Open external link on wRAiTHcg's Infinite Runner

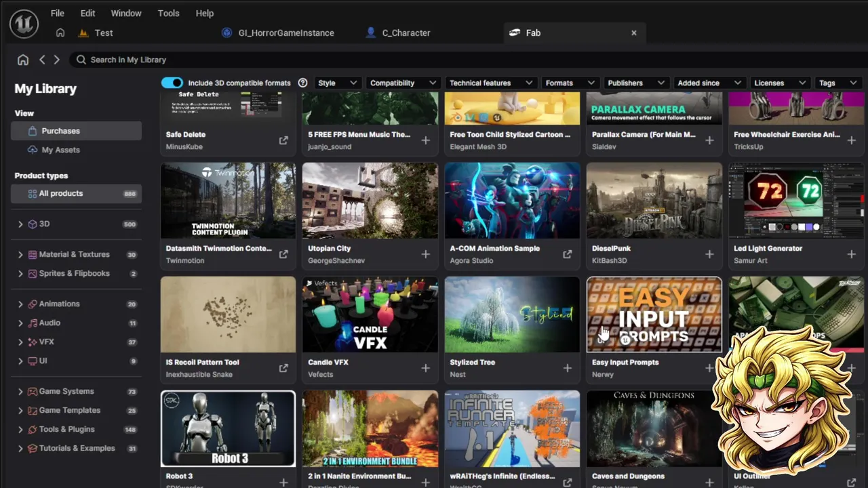(x=568, y=482)
